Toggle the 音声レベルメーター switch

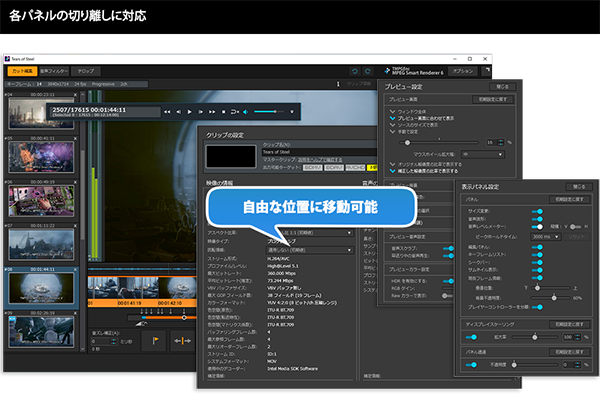click(x=537, y=227)
